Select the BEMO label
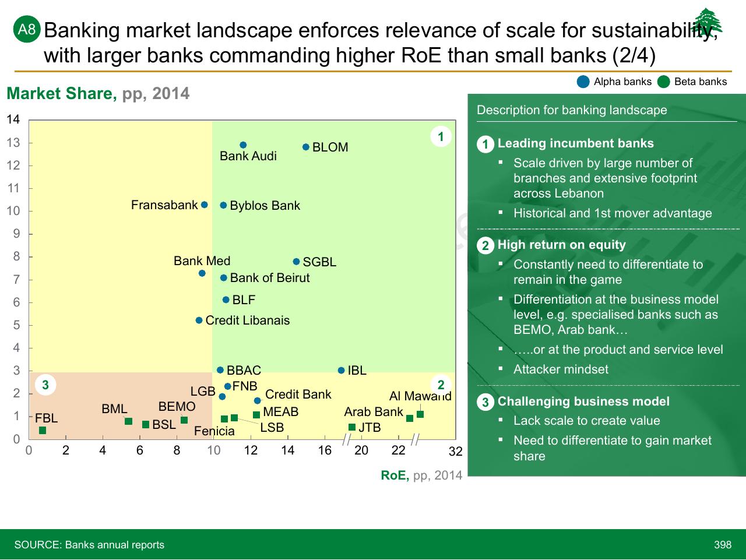Viewport: 746px width, 560px height. pyautogui.click(x=177, y=407)
